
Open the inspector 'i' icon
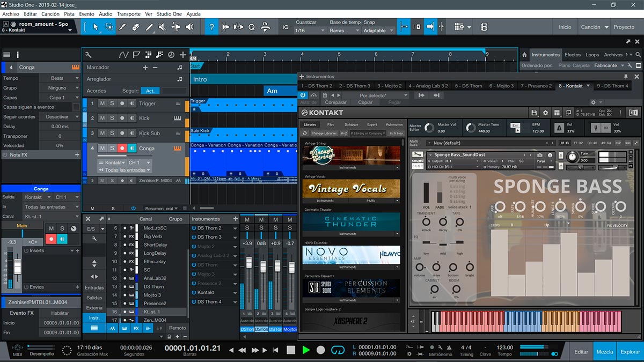(x=18, y=55)
